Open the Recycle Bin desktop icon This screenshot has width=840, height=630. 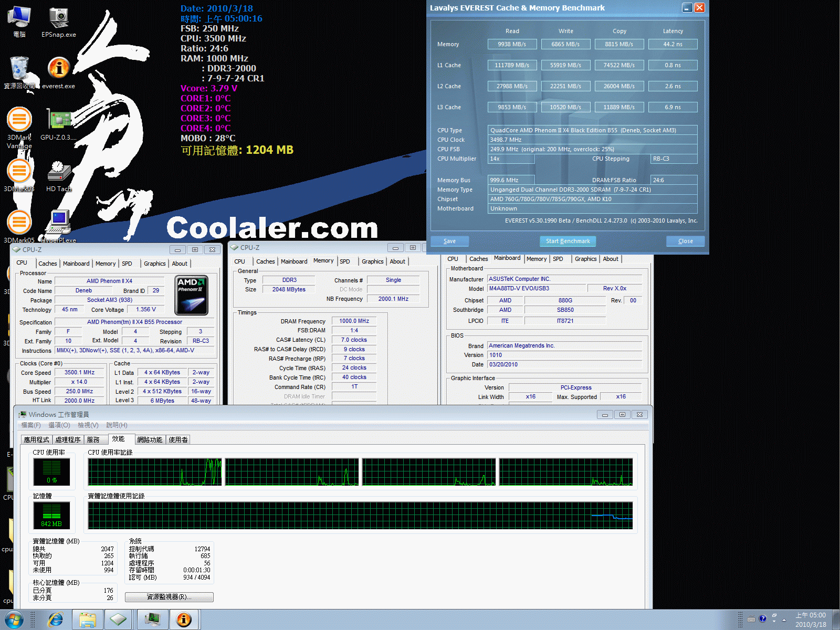[x=19, y=72]
